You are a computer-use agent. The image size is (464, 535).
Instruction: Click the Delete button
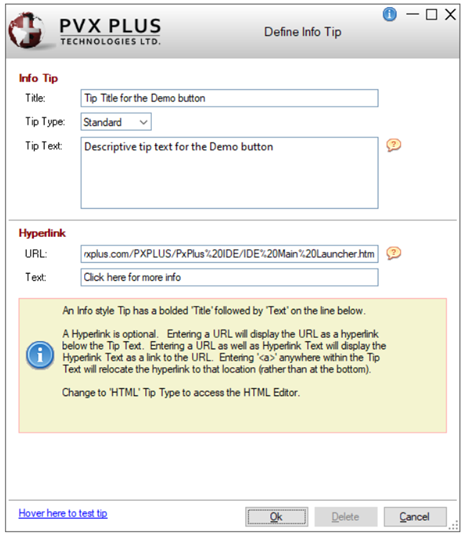[346, 517]
